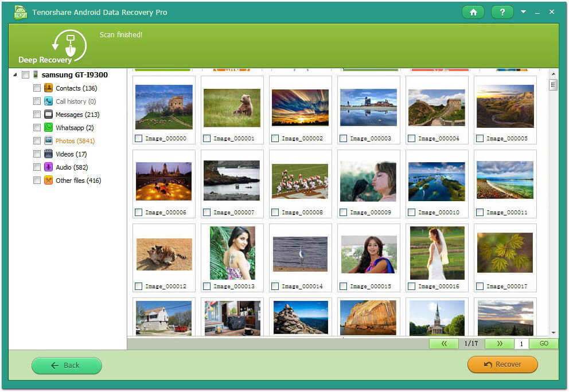Click the scrollbar up arrow
This screenshot has width=569, height=392.
(553, 74)
